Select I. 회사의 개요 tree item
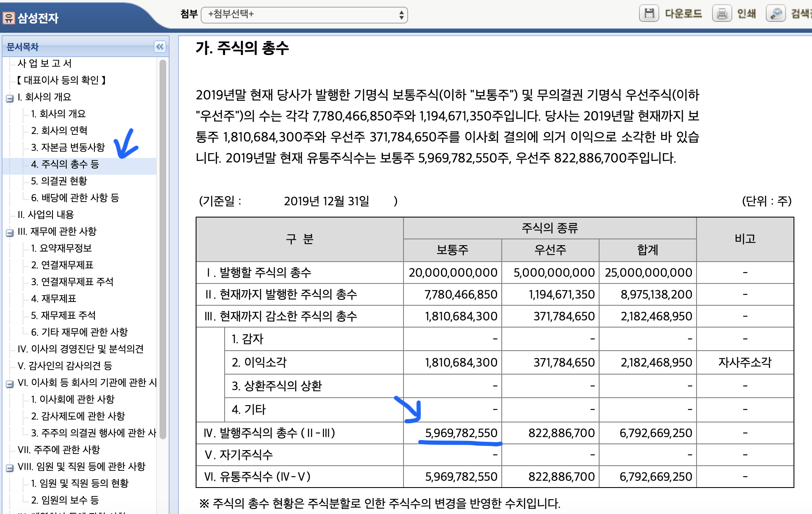 tap(45, 97)
